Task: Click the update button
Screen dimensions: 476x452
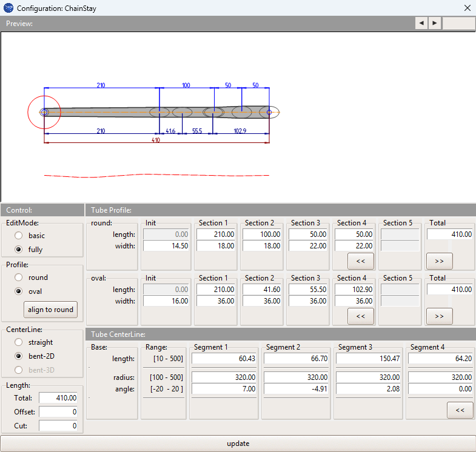Action: 238,444
